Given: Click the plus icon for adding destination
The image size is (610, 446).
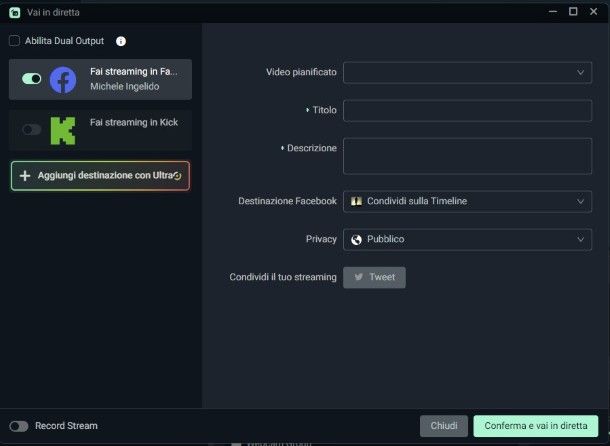Looking at the screenshot, I should tap(25, 176).
